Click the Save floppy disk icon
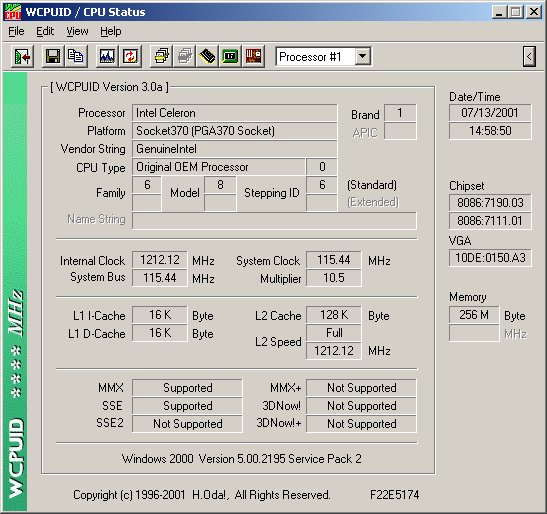This screenshot has width=547, height=514. coord(53,56)
